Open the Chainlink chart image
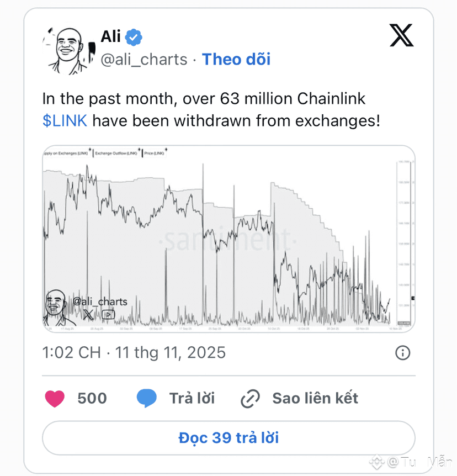This screenshot has width=457, height=476. (x=228, y=239)
